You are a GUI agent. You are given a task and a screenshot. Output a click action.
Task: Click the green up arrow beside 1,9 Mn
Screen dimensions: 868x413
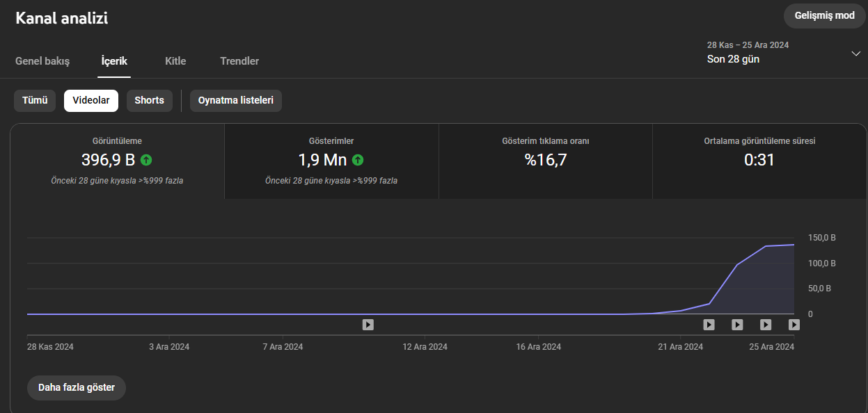pos(358,160)
